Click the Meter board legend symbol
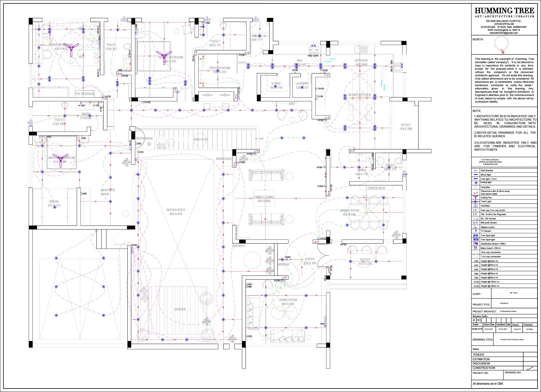This screenshot has width=541, height=392. click(x=475, y=248)
